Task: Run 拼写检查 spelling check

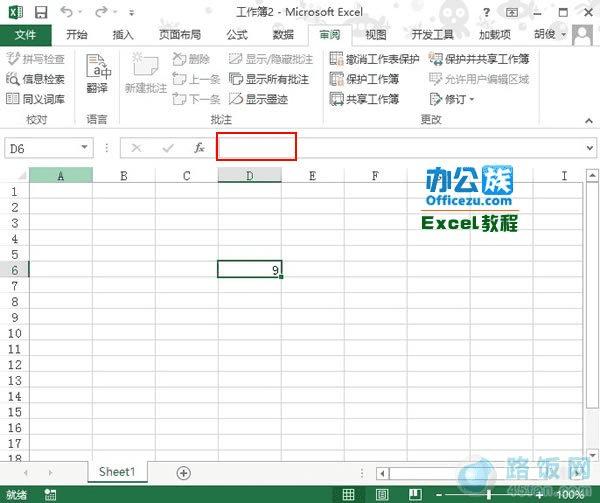Action: [x=36, y=59]
